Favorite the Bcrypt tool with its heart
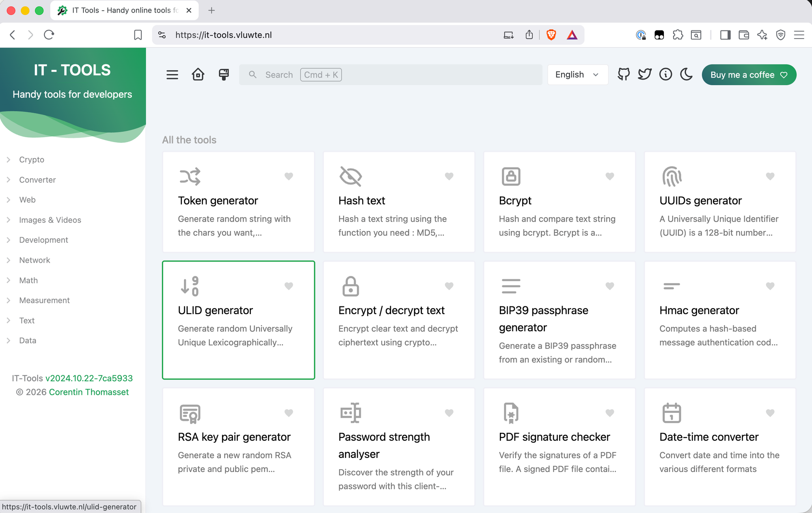812x513 pixels. coord(610,176)
